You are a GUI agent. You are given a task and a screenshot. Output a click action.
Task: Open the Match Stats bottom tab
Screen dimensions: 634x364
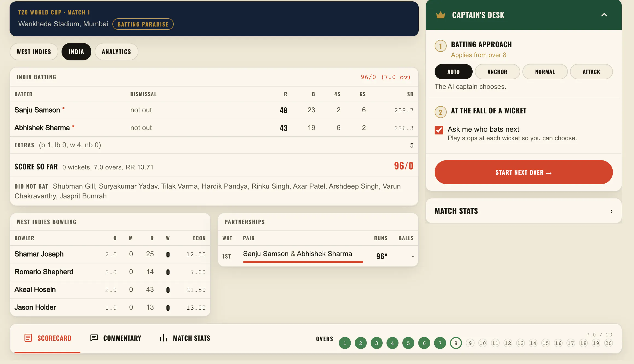185,338
